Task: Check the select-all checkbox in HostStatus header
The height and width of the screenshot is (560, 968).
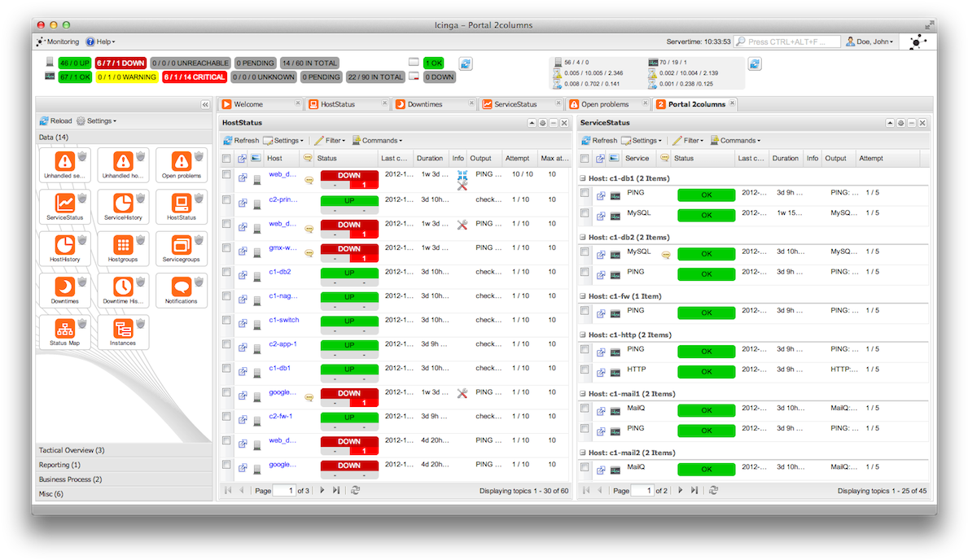Action: pyautogui.click(x=226, y=158)
